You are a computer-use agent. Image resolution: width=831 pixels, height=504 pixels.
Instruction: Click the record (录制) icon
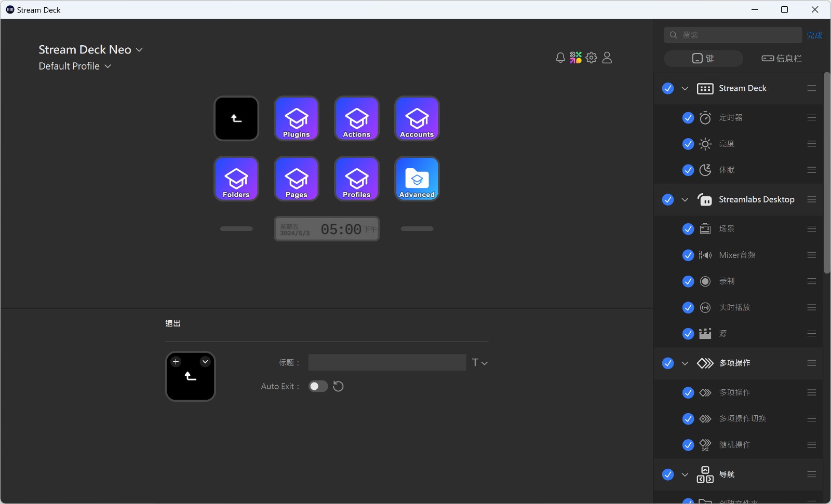point(705,281)
